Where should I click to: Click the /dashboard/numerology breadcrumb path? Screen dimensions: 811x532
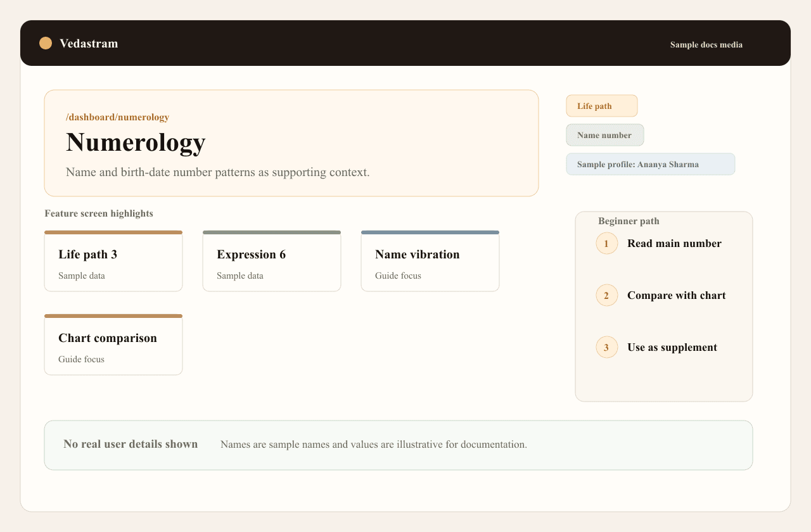[117, 117]
